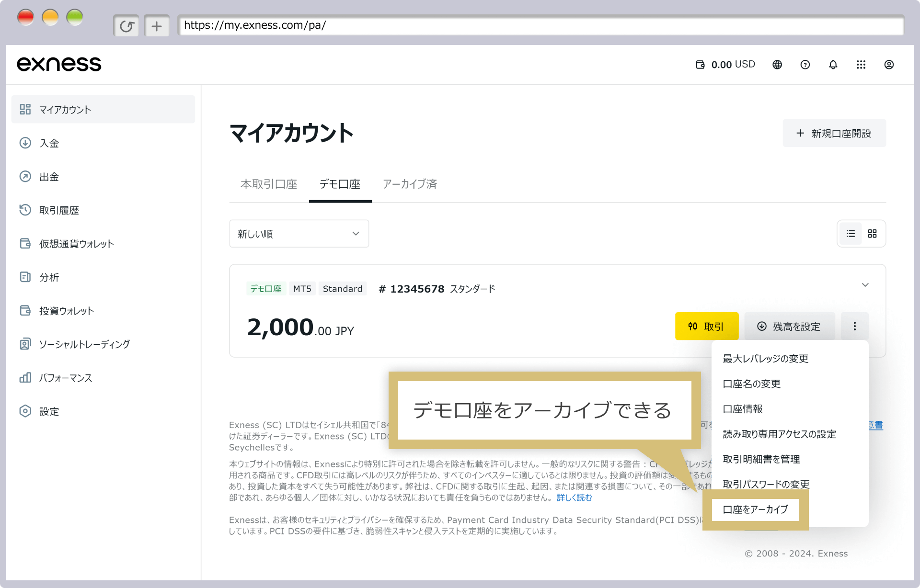920x588 pixels.
Task: Click the 残高を設定 button
Action: click(789, 326)
